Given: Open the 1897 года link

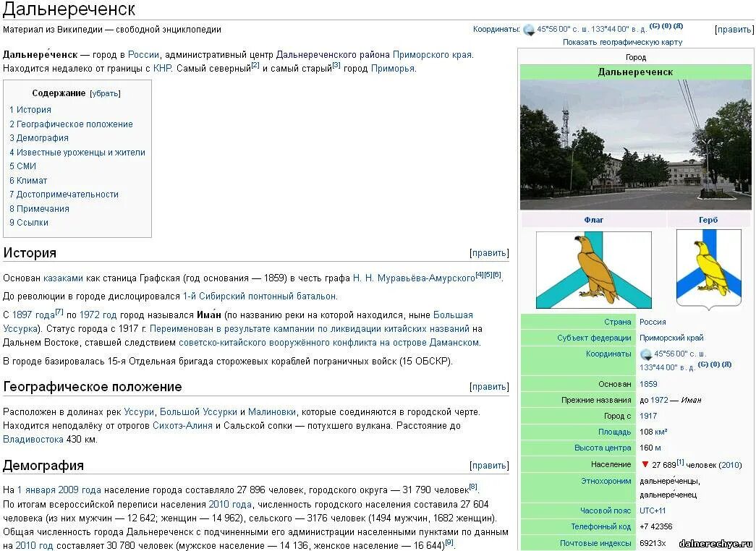Looking at the screenshot, I should pos(33,315).
